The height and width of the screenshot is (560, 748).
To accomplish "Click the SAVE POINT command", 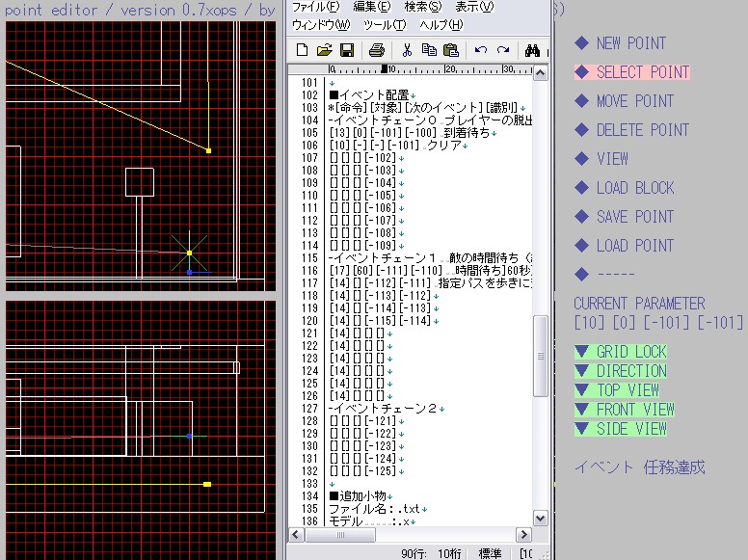I will (x=634, y=217).
